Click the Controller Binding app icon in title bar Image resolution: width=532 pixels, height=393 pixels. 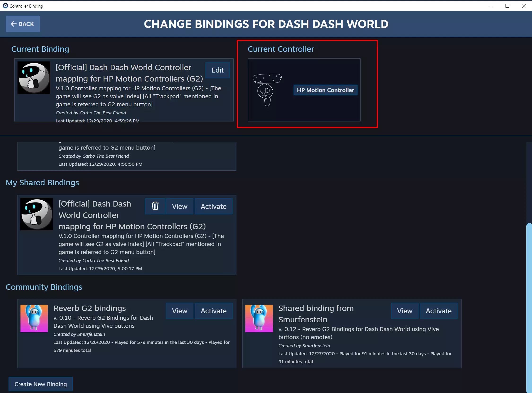coord(5,6)
